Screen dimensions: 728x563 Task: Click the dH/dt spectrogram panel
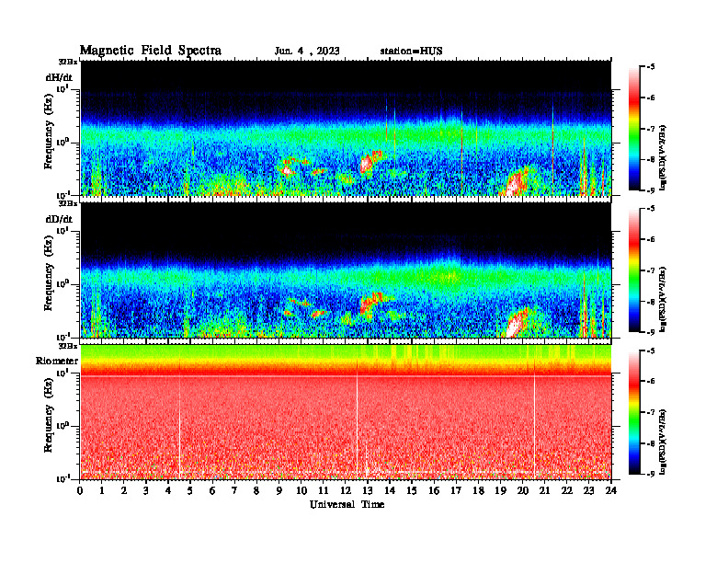coord(346,128)
